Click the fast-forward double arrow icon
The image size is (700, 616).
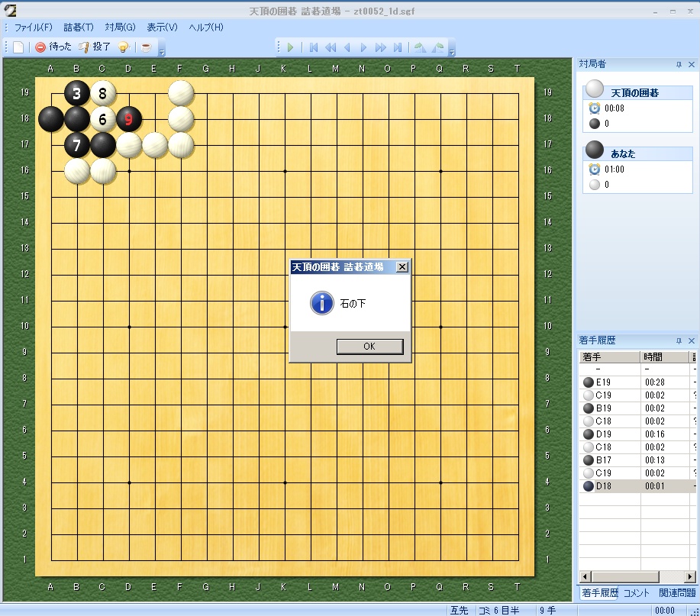(x=380, y=47)
